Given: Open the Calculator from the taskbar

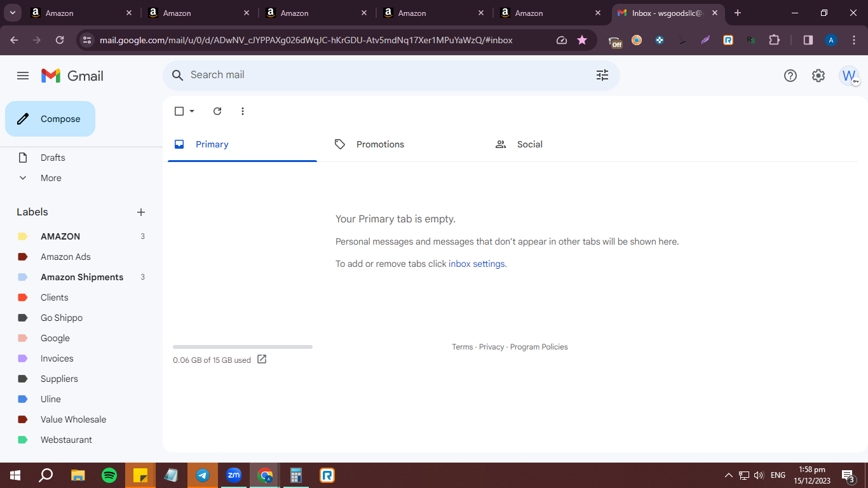Looking at the screenshot, I should 296,475.
